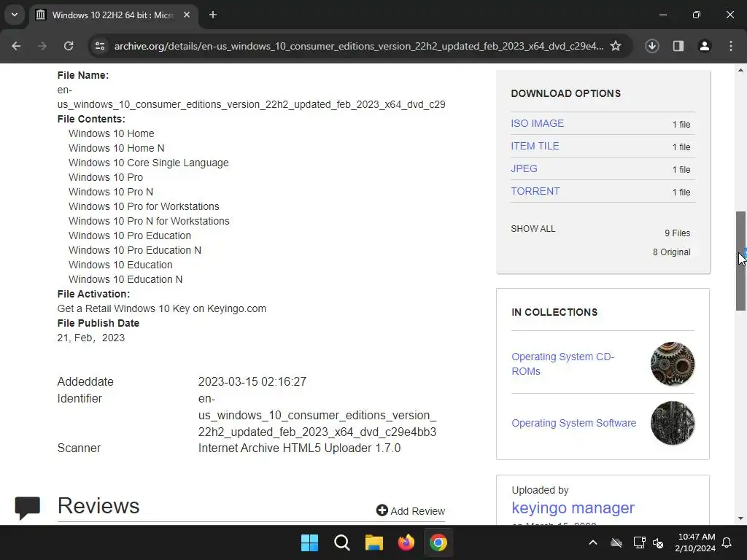Open the Chrome profile icon
This screenshot has width=747, height=560.
point(705,46)
